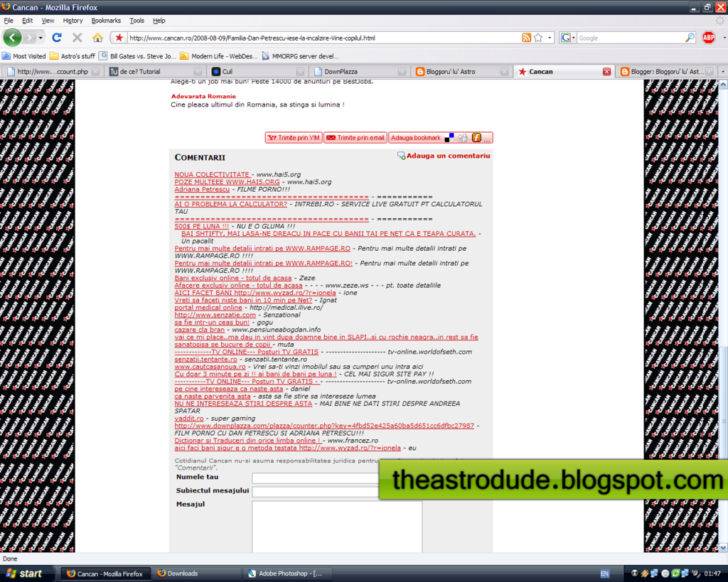Open the yaddit.ro comment link

(189, 419)
